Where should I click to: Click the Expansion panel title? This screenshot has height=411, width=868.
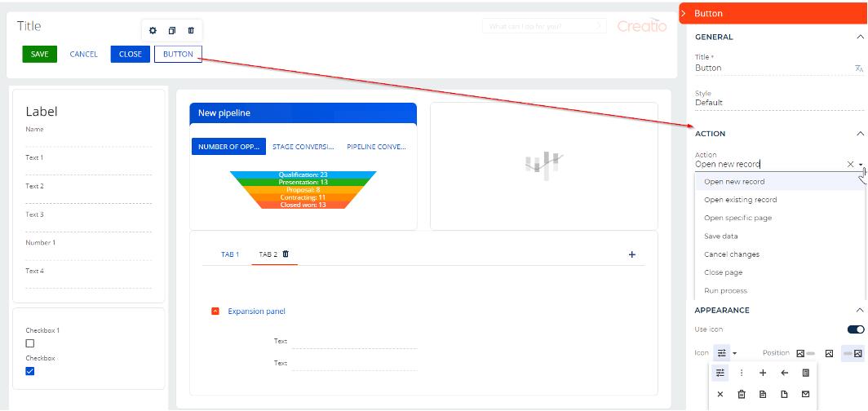click(x=257, y=312)
